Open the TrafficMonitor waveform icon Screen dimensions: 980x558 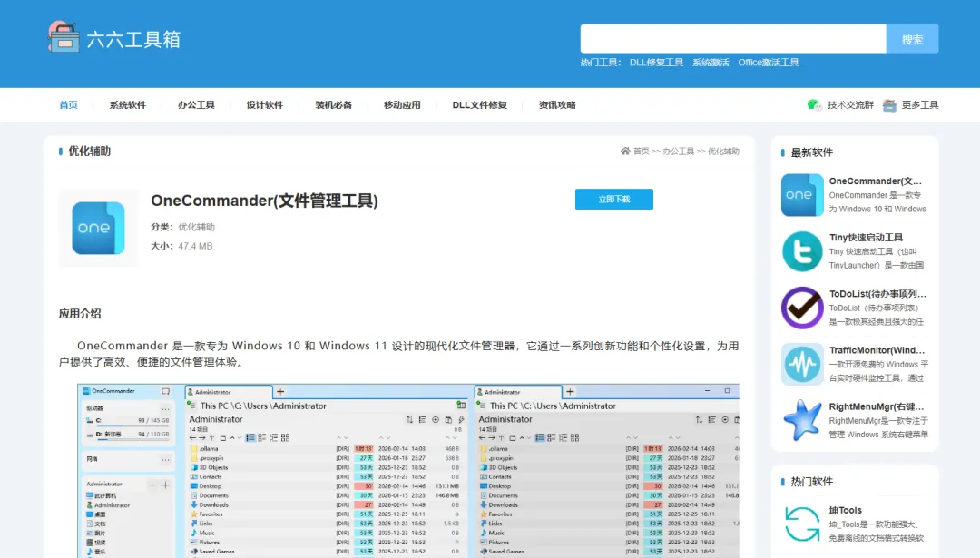[802, 364]
